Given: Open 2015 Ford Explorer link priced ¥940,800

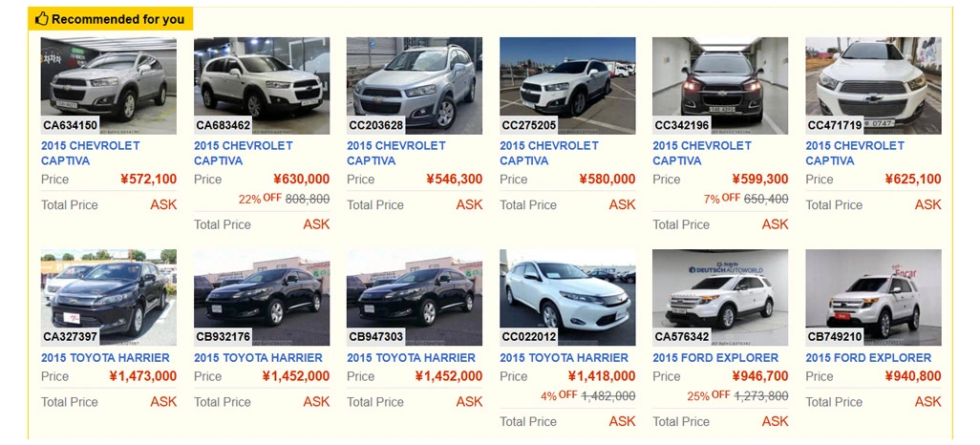Looking at the screenshot, I should coord(869,358).
